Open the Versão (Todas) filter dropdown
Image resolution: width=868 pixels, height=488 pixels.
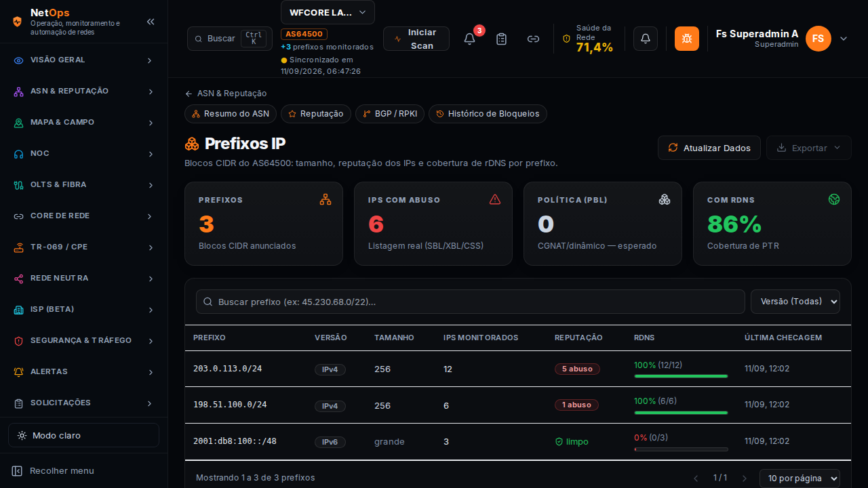795,302
